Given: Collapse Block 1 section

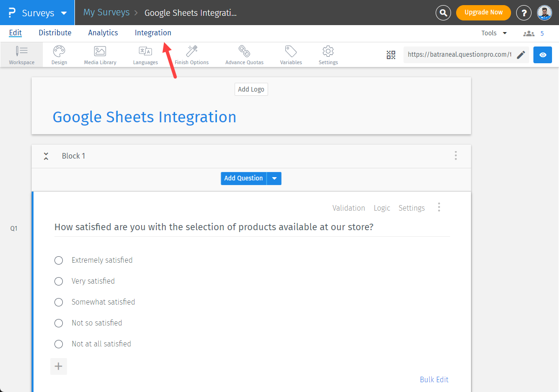Looking at the screenshot, I should [x=46, y=156].
